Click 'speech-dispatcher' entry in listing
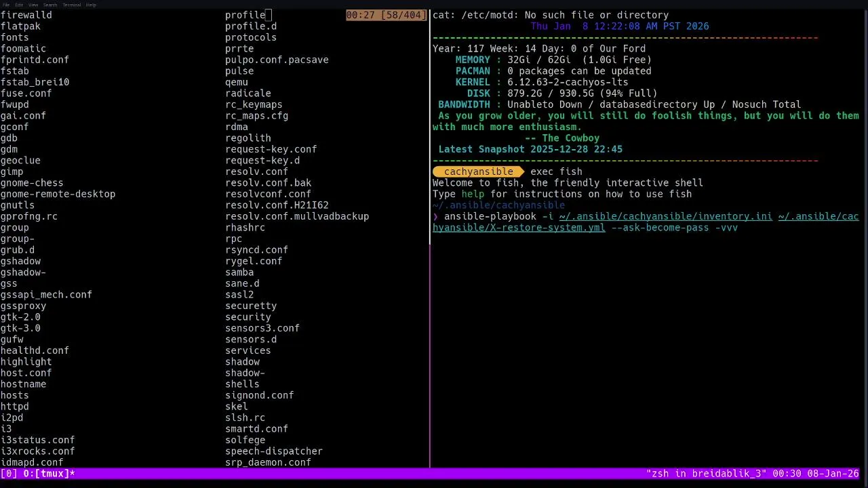 coord(274,451)
